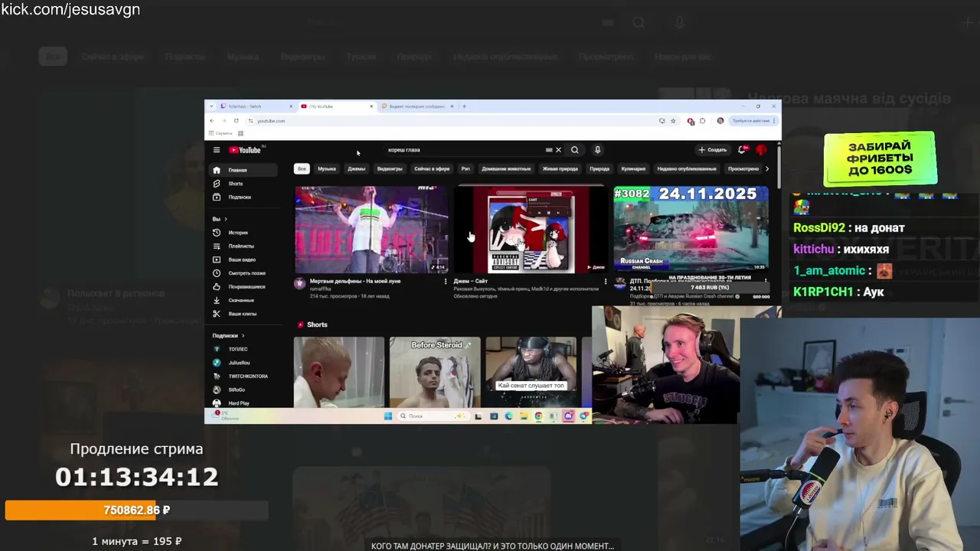
Task: Select the Домашние животные chip
Action: [506, 168]
